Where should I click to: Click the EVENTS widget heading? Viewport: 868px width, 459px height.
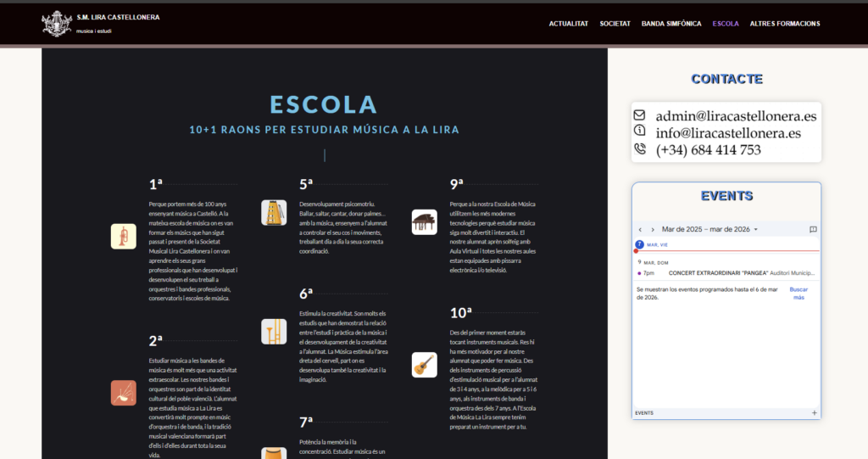pos(726,196)
